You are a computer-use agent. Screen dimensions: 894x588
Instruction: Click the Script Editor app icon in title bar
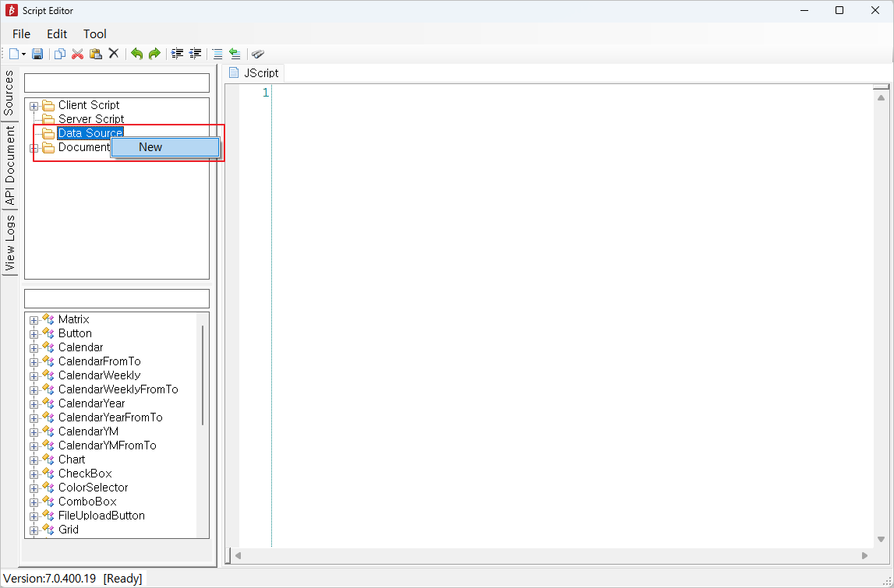point(12,10)
